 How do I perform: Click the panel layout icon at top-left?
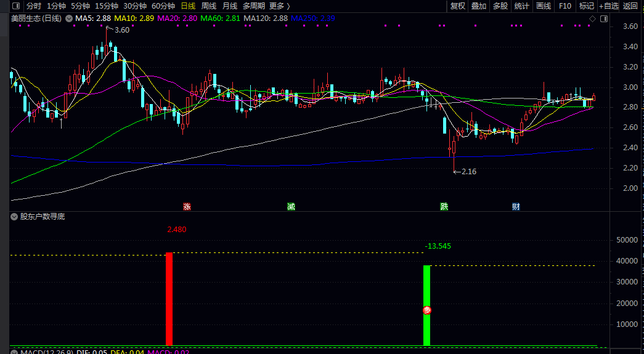(x=15, y=6)
